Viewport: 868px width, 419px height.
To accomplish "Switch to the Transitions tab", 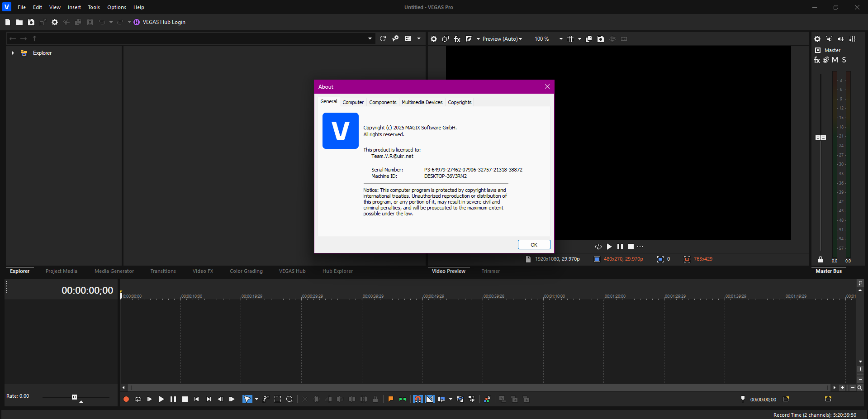I will (163, 271).
